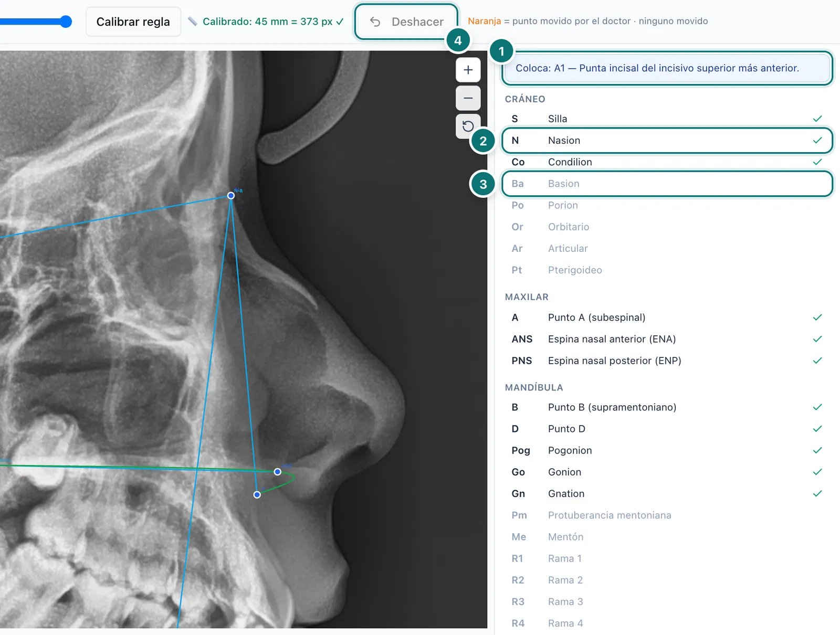The height and width of the screenshot is (635, 840).
Task: Select the Punto A (subespinal) row
Action: [x=667, y=317]
